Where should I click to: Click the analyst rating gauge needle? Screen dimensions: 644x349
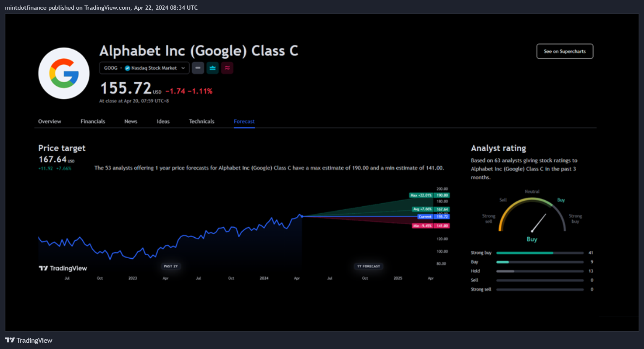(x=538, y=223)
